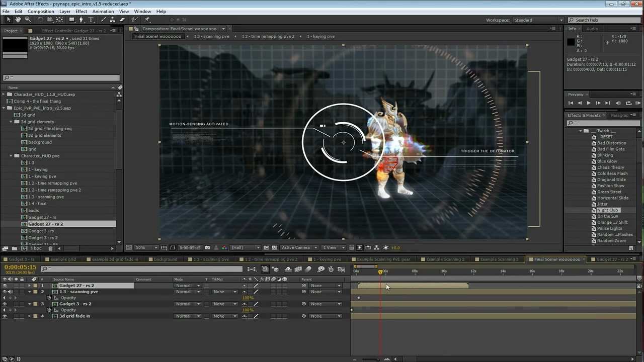Open the Layer menu
Image resolution: width=644 pixels, height=362 pixels.
(65, 11)
